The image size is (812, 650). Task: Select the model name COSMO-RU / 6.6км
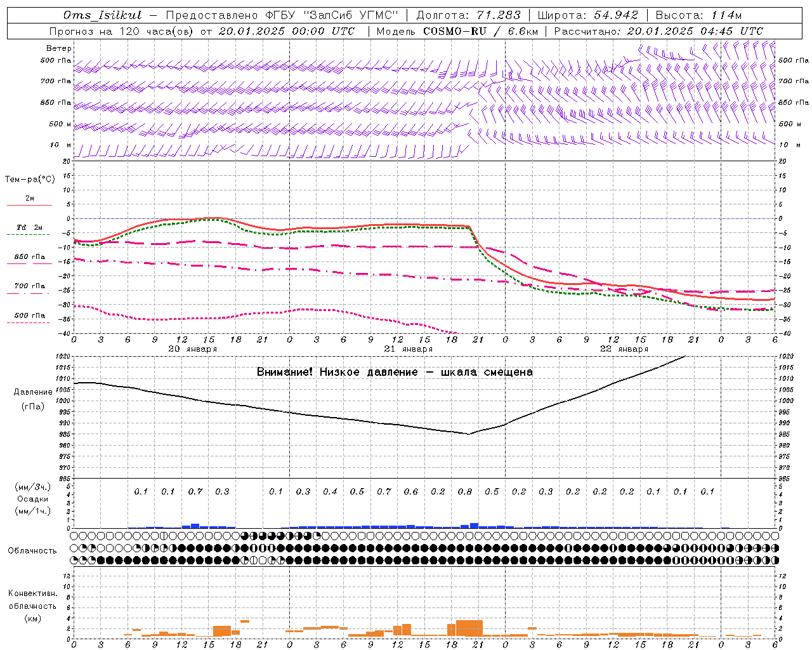point(480,31)
